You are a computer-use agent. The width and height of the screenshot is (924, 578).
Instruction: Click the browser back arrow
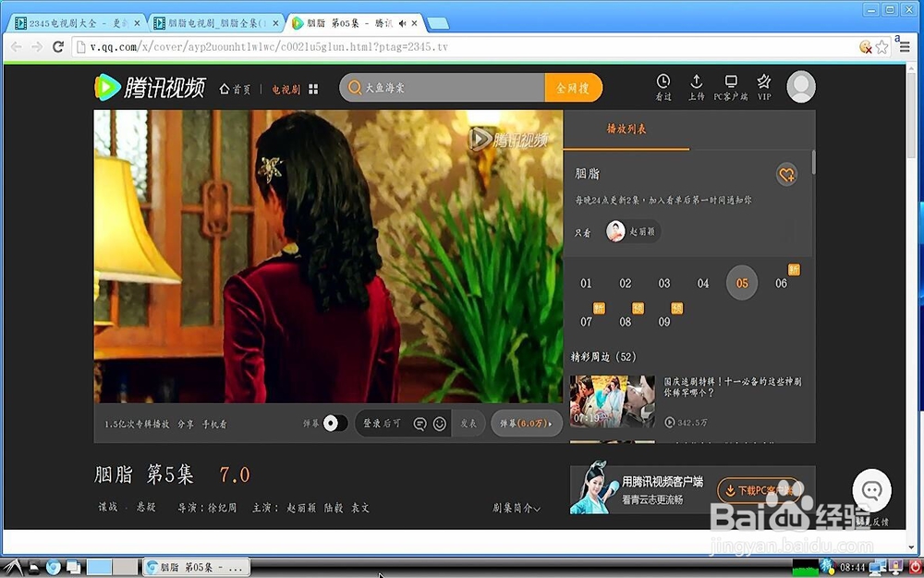click(x=17, y=46)
